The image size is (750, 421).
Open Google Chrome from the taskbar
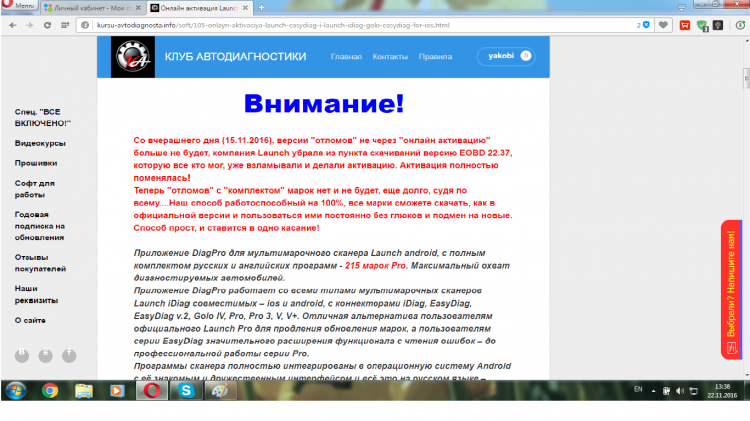pyautogui.click(x=50, y=391)
